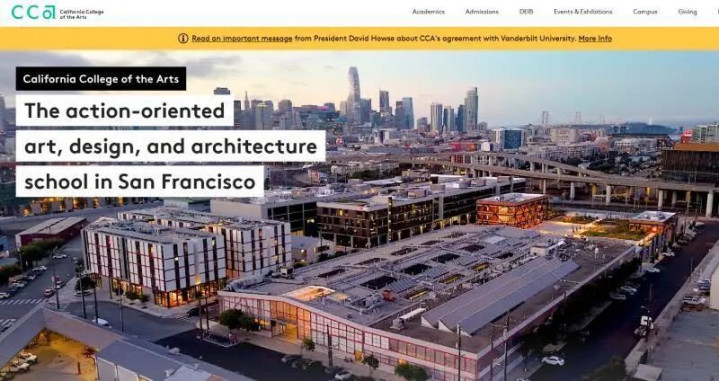
Task: Select the Giving navigation item
Action: (687, 12)
